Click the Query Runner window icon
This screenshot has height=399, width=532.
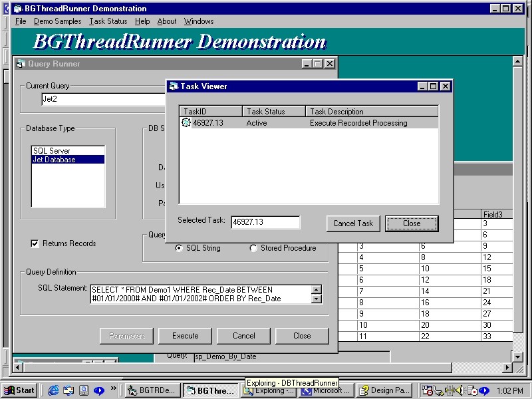coord(21,64)
